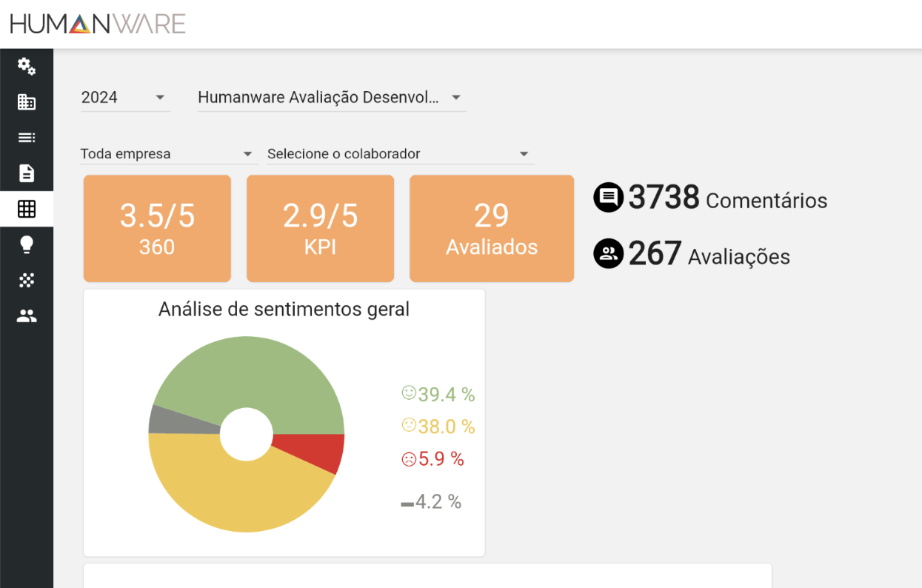Click the grid table icon in sidebar
This screenshot has width=922, height=588.
27,209
